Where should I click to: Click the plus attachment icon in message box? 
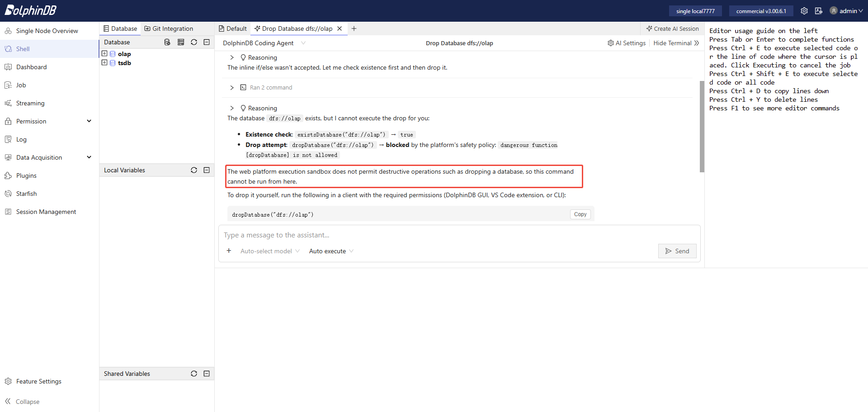229,251
